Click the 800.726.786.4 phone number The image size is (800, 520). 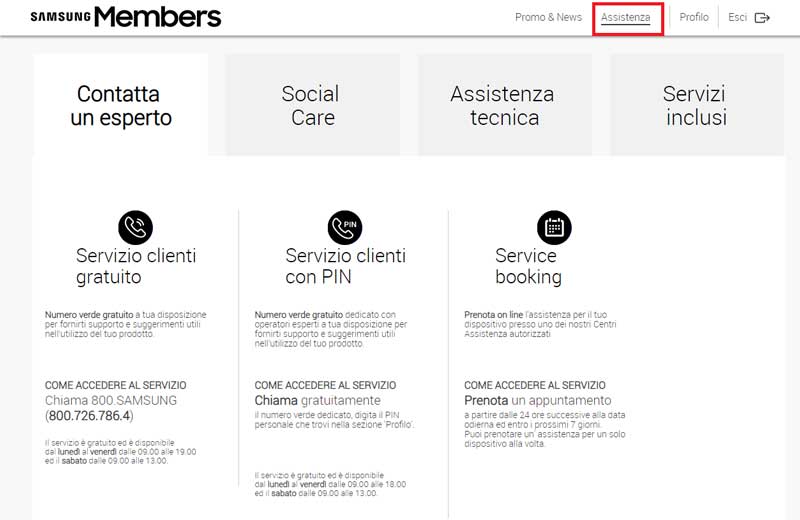click(89, 416)
